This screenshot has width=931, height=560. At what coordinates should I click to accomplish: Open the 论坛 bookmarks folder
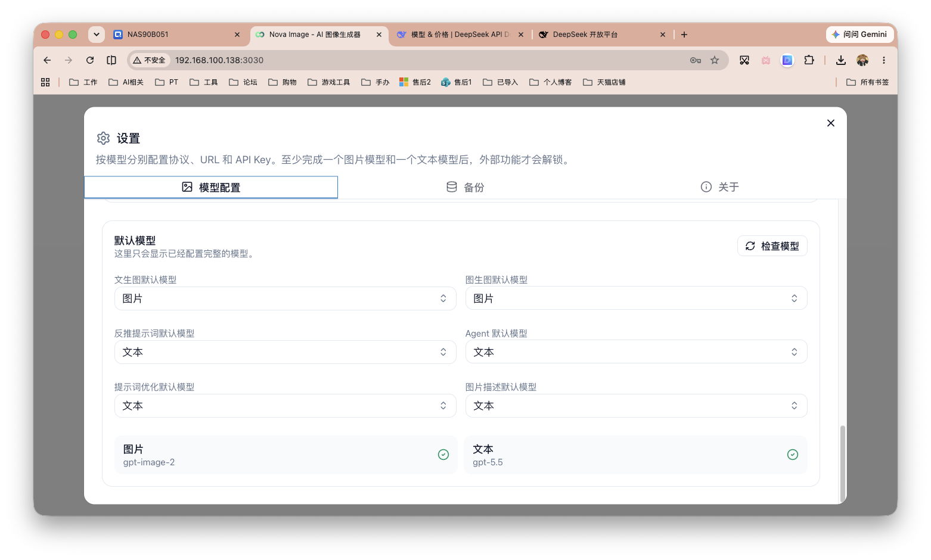(x=243, y=82)
